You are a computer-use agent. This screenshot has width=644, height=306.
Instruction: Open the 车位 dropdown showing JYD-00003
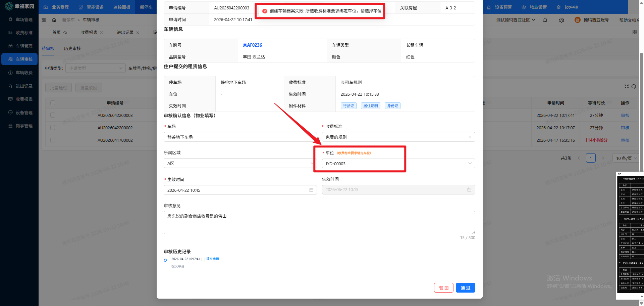coord(398,164)
